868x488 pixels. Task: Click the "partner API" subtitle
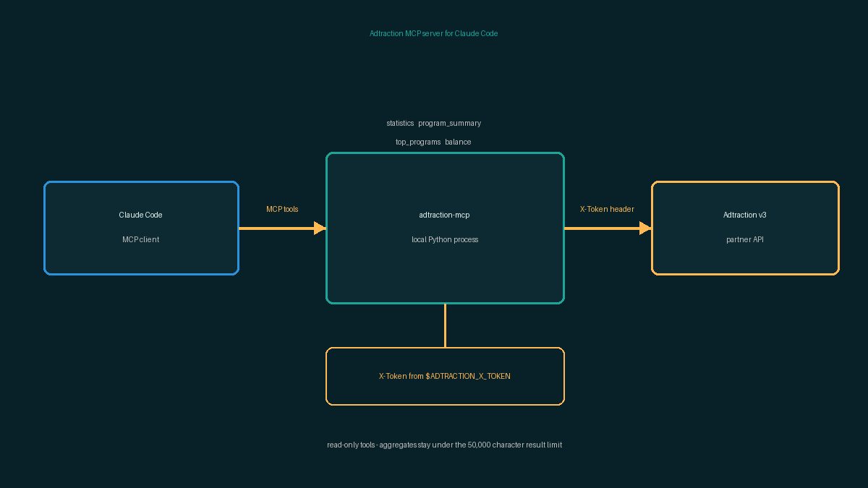pyautogui.click(x=745, y=239)
